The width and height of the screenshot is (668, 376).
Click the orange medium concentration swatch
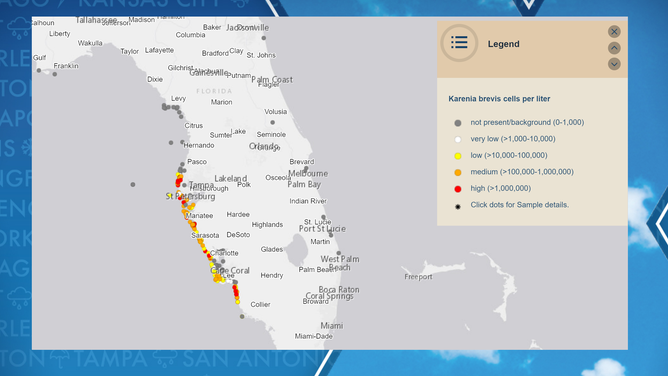[x=458, y=172]
